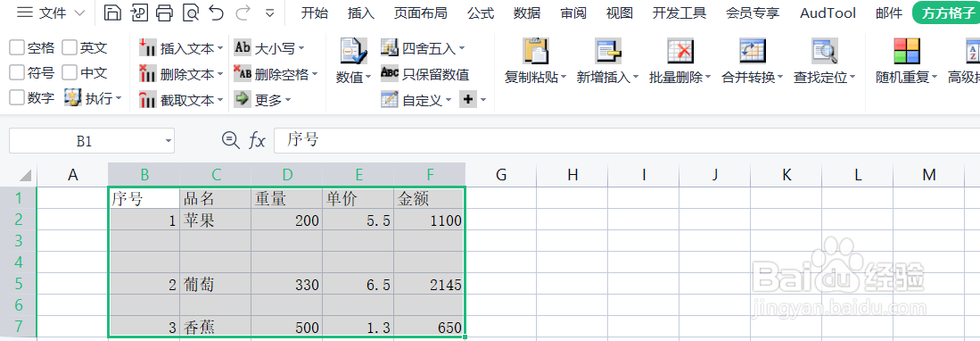Screen dimensions: 980x341
Task: Open the 公式 ribbon tab
Action: 481,12
